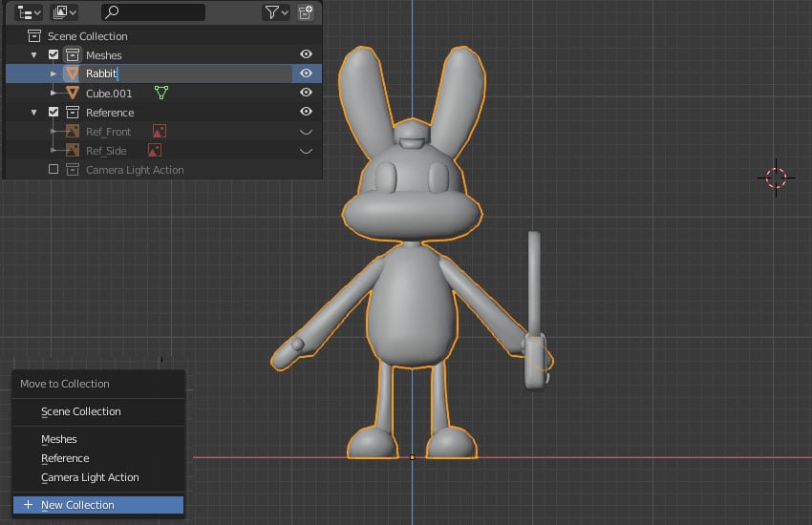Screen dimensions: 812x525
Task: Select Scene Collection in the popup menu
Action: [80, 411]
